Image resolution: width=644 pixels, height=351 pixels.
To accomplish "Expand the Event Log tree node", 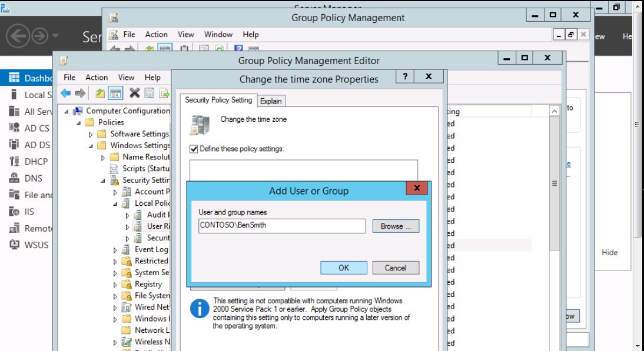I will (x=115, y=250).
